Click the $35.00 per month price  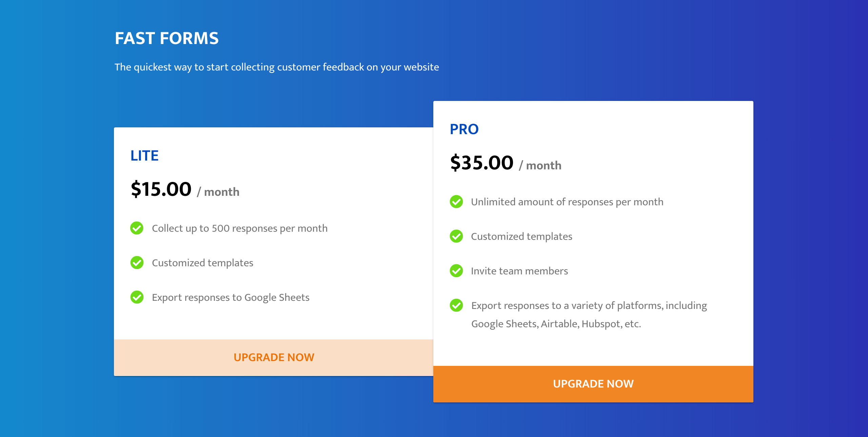506,163
